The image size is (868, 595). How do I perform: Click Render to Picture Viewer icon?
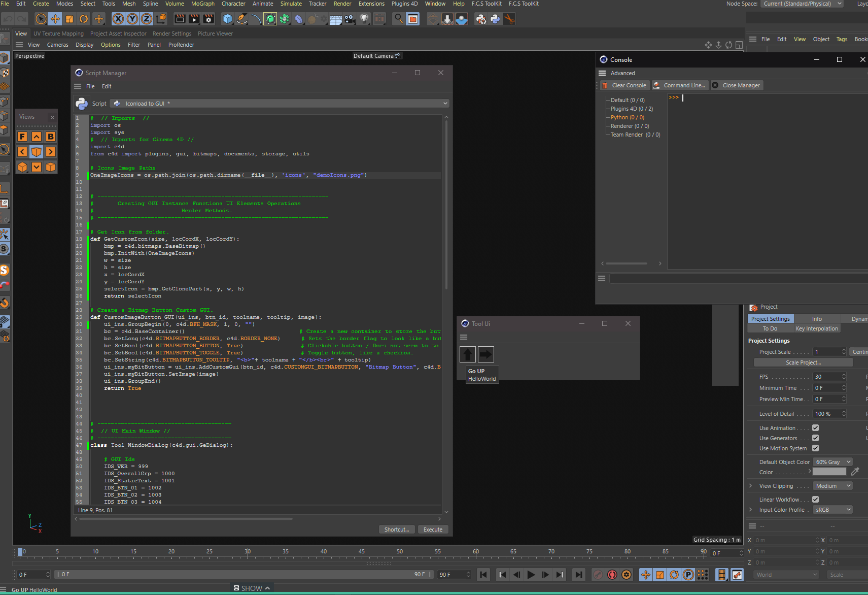point(194,19)
